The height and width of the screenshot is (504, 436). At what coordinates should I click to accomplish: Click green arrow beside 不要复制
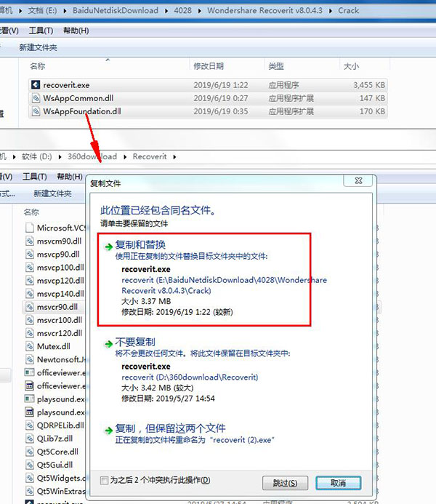pos(108,344)
